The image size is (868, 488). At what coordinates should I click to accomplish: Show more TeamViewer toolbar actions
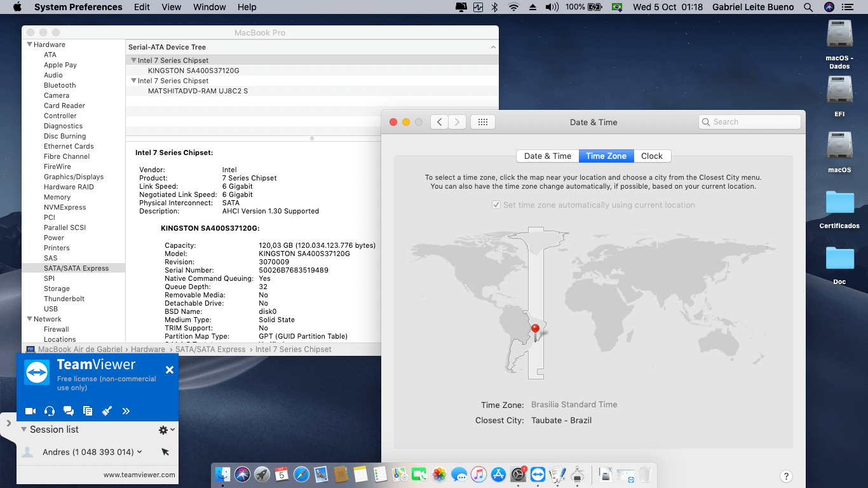coord(126,411)
